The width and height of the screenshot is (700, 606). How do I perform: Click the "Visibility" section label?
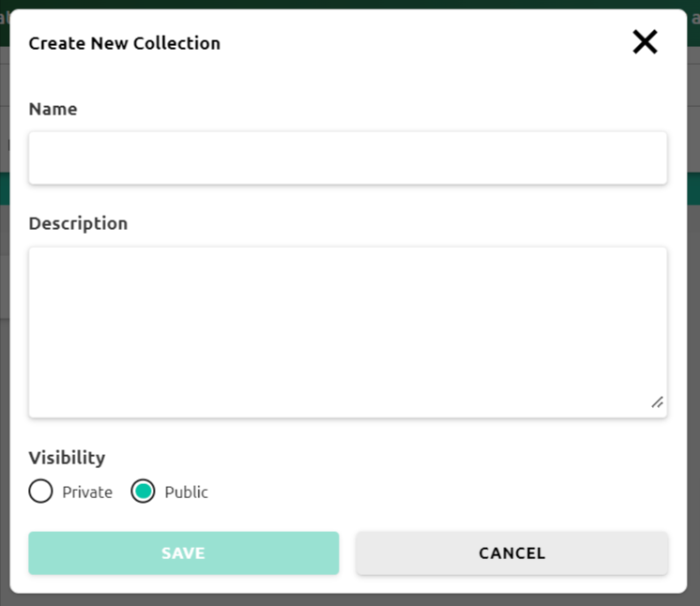tap(67, 458)
